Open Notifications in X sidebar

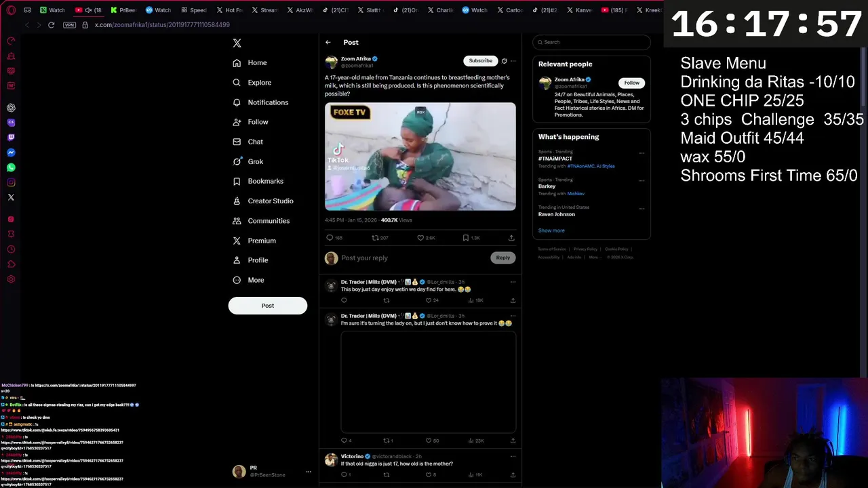click(260, 102)
